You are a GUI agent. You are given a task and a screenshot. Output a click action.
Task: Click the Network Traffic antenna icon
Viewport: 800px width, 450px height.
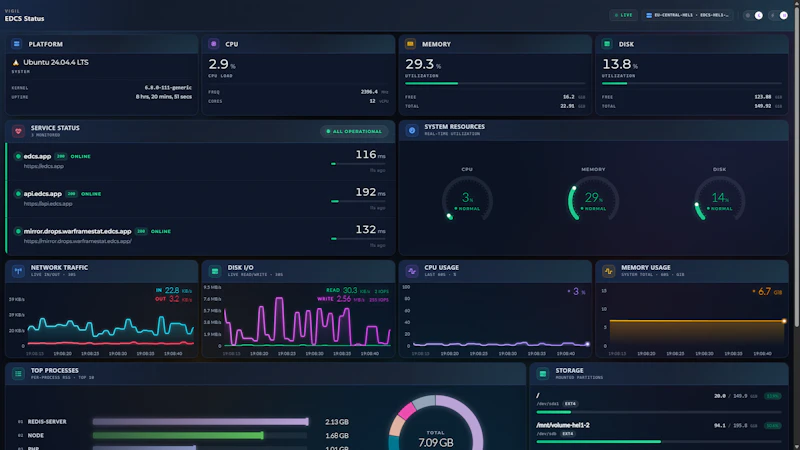point(18,271)
